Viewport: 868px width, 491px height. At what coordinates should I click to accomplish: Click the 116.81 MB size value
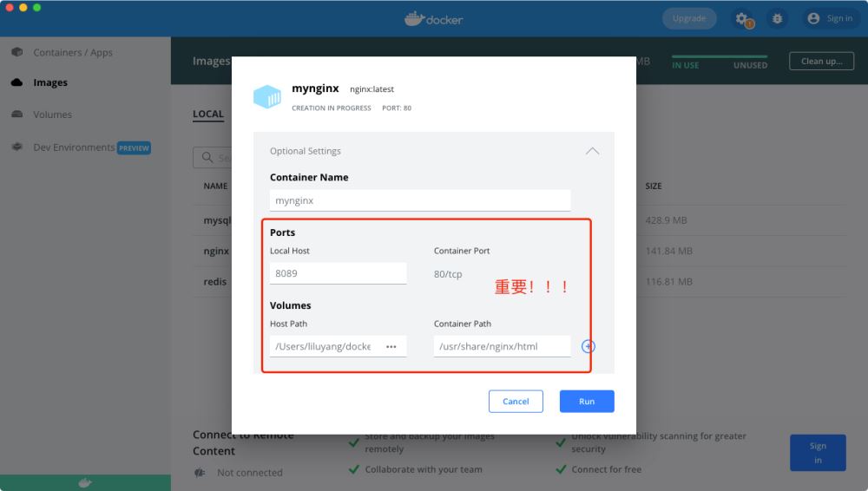pos(668,282)
